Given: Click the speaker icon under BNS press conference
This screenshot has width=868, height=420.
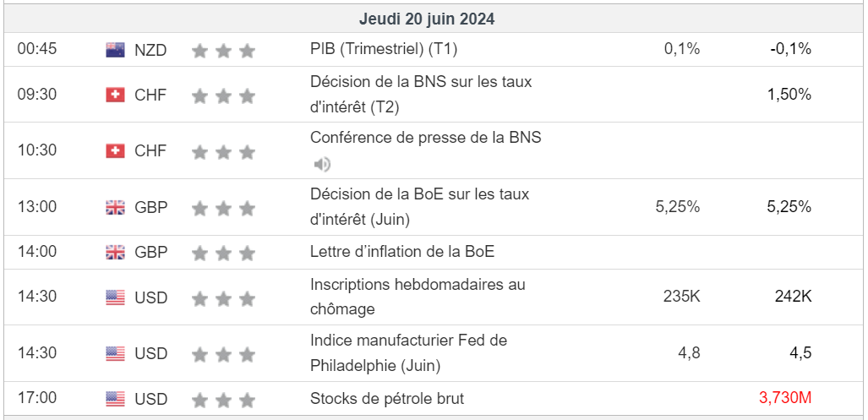Looking at the screenshot, I should pos(322,164).
